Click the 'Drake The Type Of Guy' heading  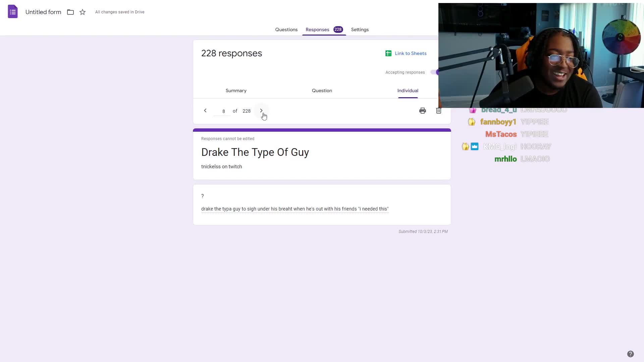click(x=255, y=152)
